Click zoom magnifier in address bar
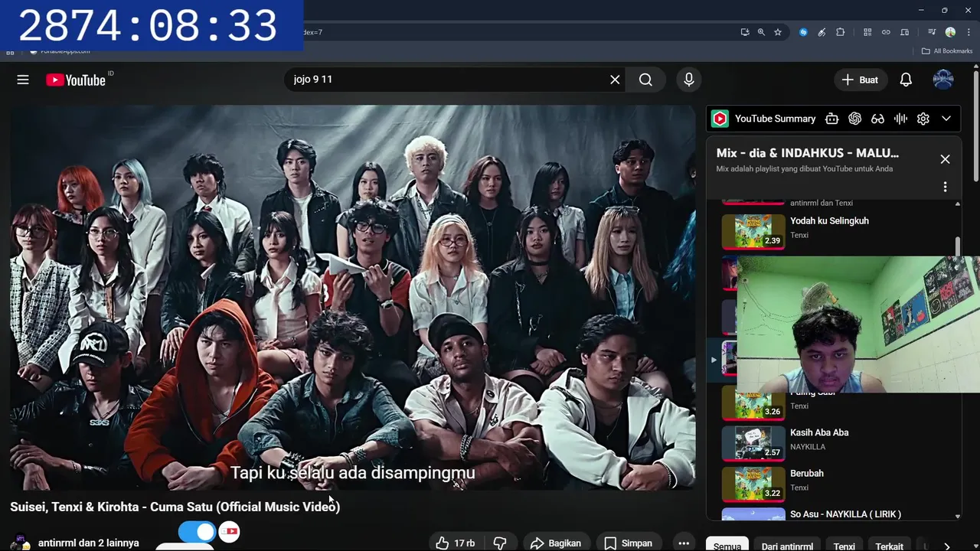The image size is (980, 551). coord(761,32)
